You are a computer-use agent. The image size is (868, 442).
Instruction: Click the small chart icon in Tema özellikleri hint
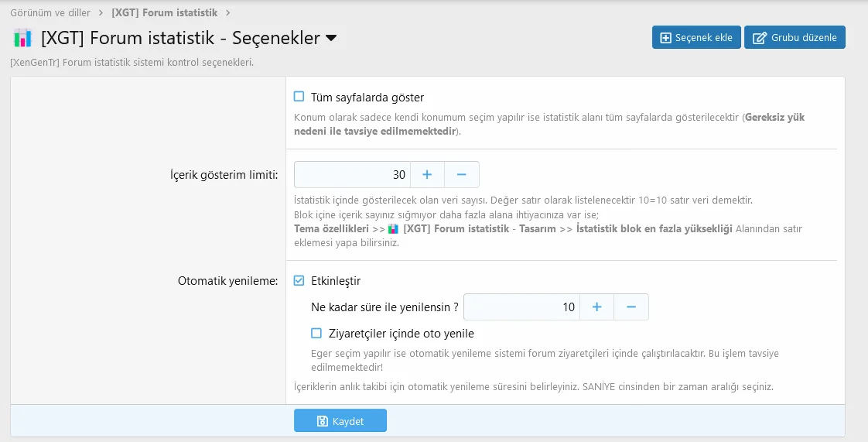[393, 229]
